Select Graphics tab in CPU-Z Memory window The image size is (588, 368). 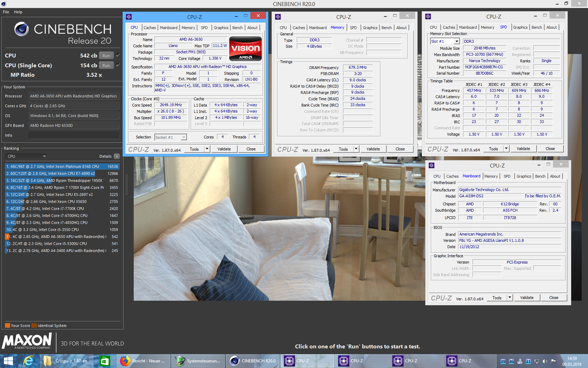[x=370, y=28]
